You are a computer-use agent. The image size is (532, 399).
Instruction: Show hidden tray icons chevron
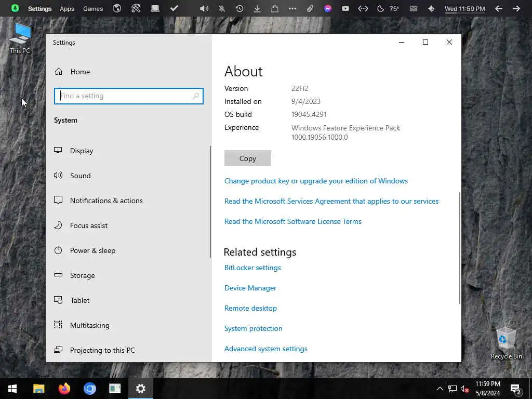pos(440,389)
